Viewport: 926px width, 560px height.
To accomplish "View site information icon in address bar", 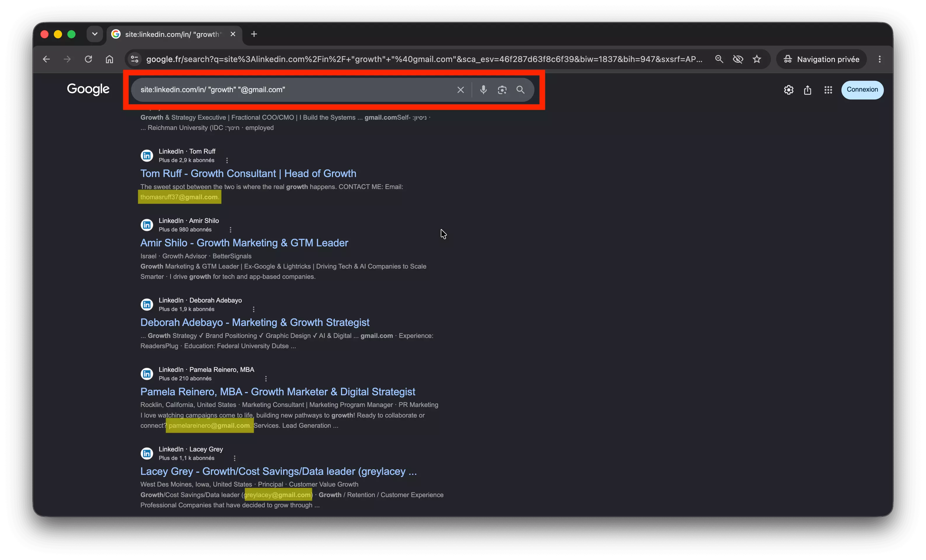I will point(135,59).
